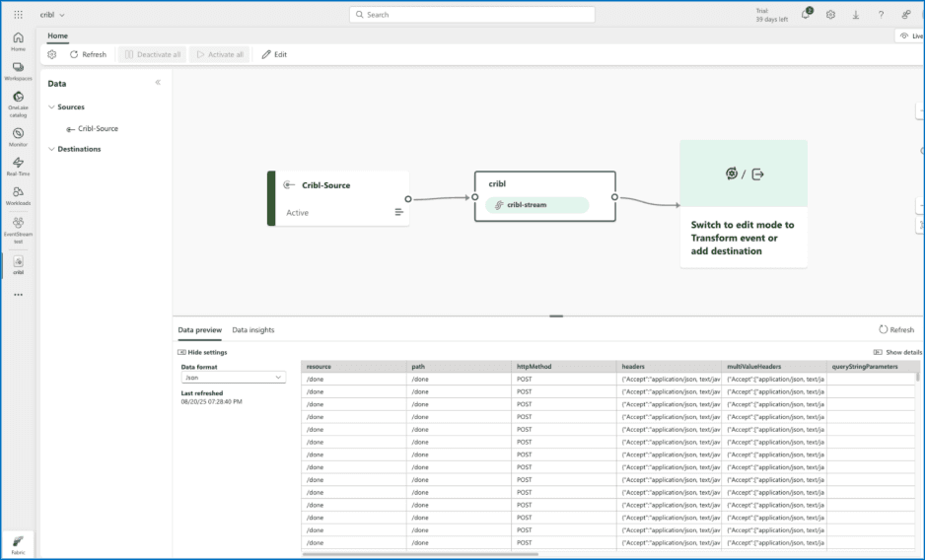Click Refresh in the data preview pane
Image resolution: width=926 pixels, height=560 pixels.
tap(895, 330)
